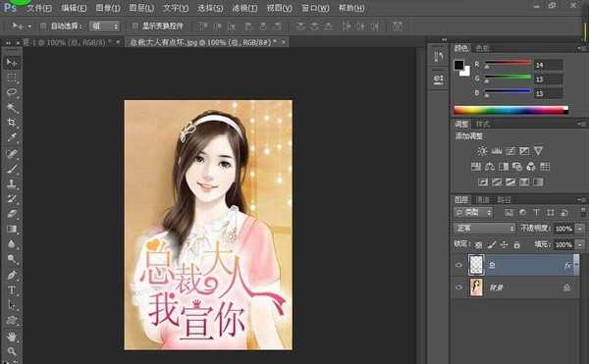This screenshot has height=364, width=589.
Task: Open the 图像(I) menu
Action: click(x=108, y=8)
